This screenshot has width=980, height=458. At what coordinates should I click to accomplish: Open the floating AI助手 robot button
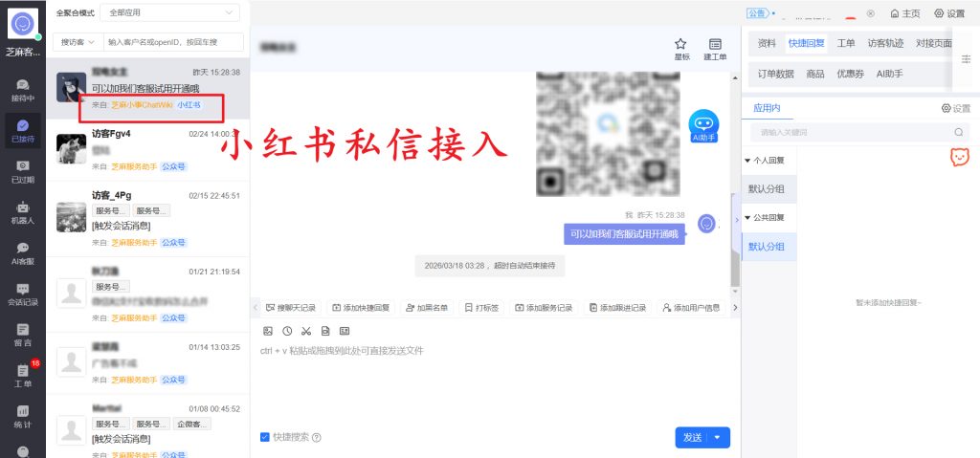pyautogui.click(x=703, y=126)
